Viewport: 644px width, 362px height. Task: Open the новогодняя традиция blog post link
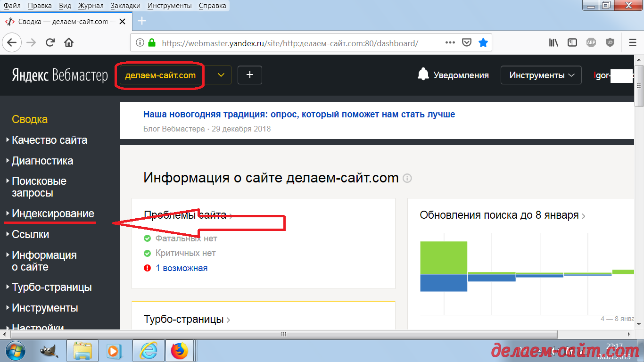[x=299, y=114]
